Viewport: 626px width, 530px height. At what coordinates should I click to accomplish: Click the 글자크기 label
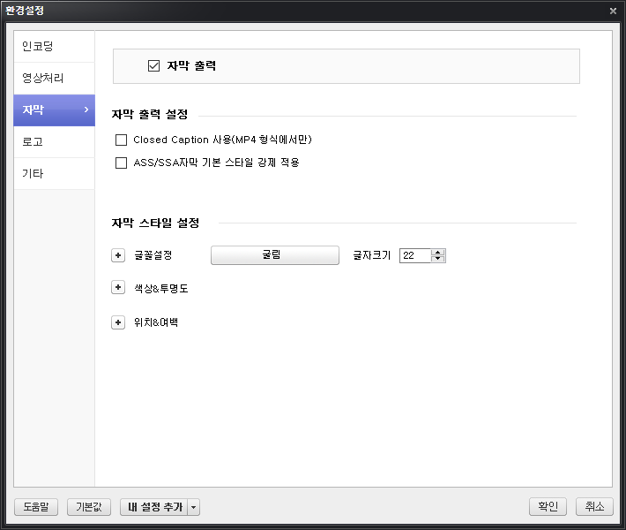(x=372, y=255)
